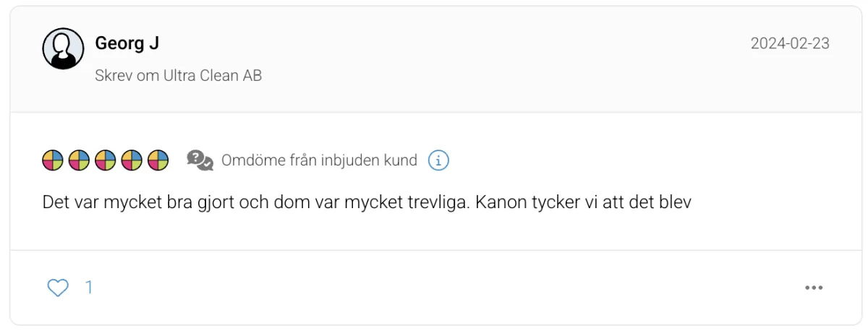Screen dimensions: 868x331
Task: Open the Ultra Clean AB company link
Action: 213,75
